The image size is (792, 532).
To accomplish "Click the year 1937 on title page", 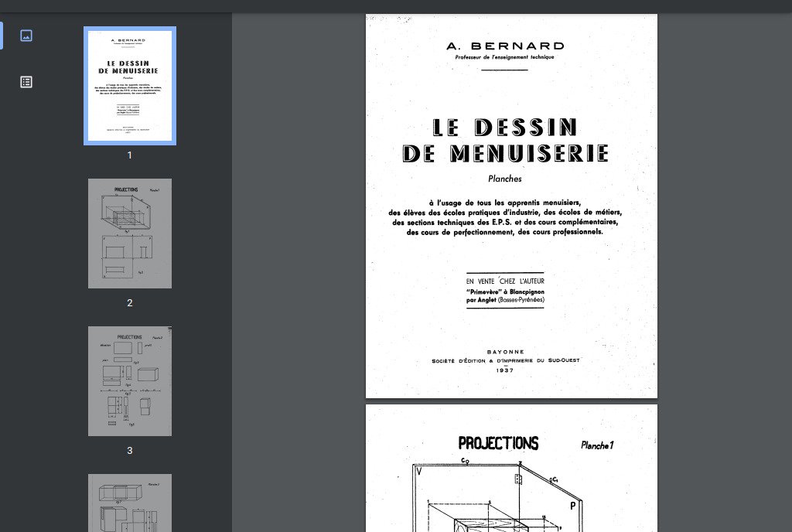I will [505, 370].
